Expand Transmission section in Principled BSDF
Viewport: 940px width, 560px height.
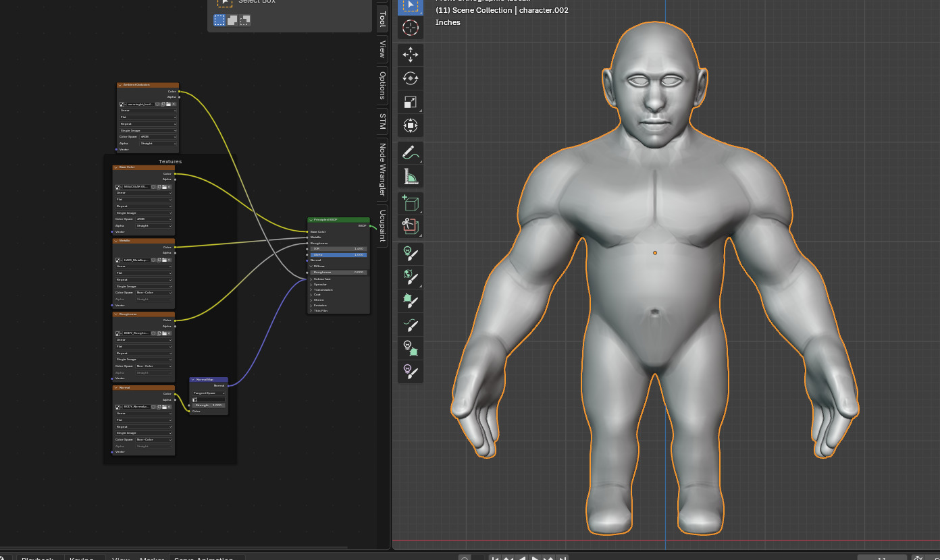tap(311, 290)
